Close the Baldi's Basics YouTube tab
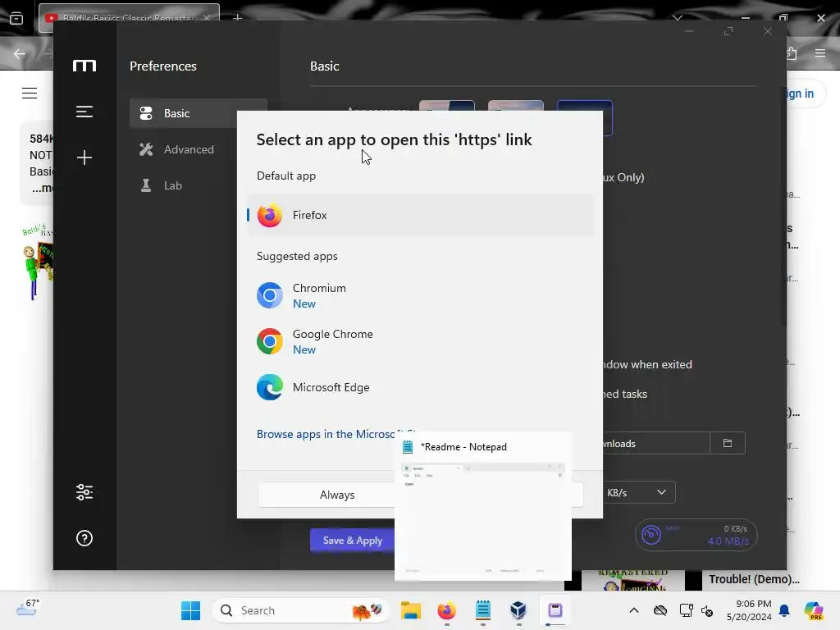 pos(207,18)
